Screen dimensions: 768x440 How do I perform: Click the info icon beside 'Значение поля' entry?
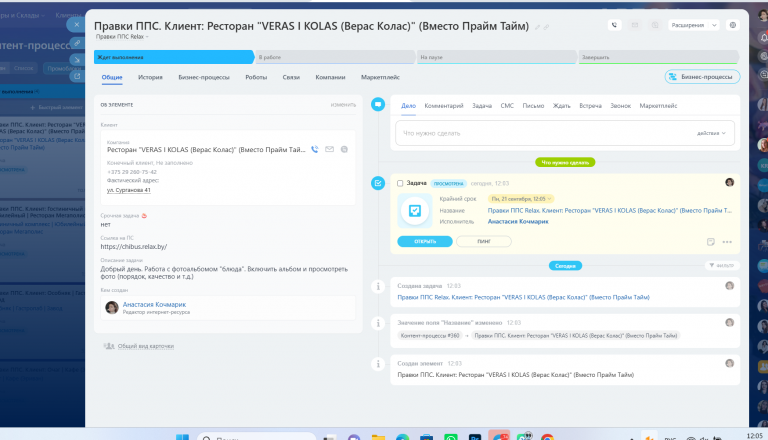(x=378, y=323)
